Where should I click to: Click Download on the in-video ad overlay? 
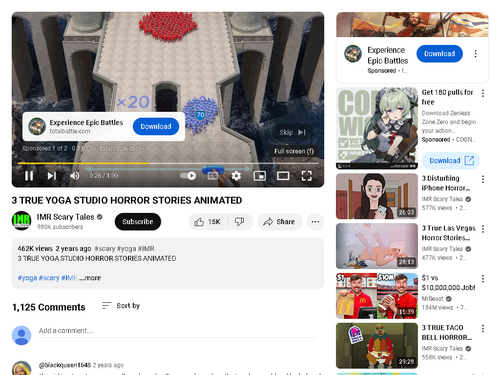(x=156, y=126)
